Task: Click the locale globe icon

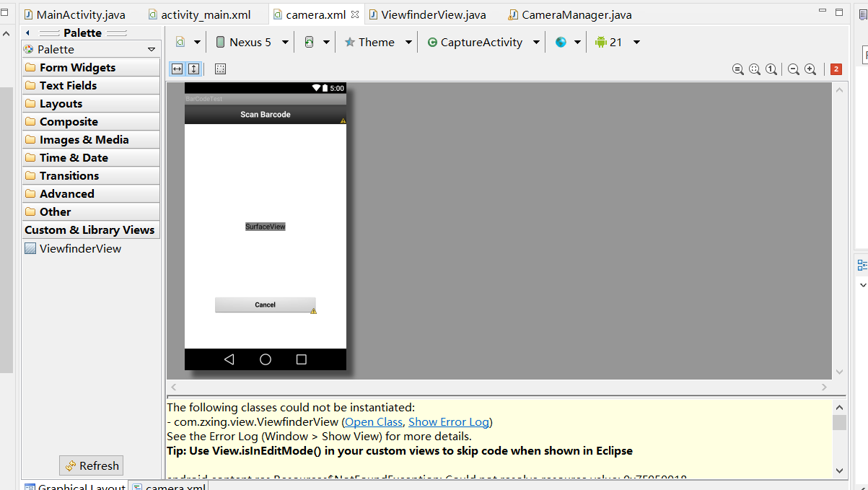Action: tap(561, 42)
